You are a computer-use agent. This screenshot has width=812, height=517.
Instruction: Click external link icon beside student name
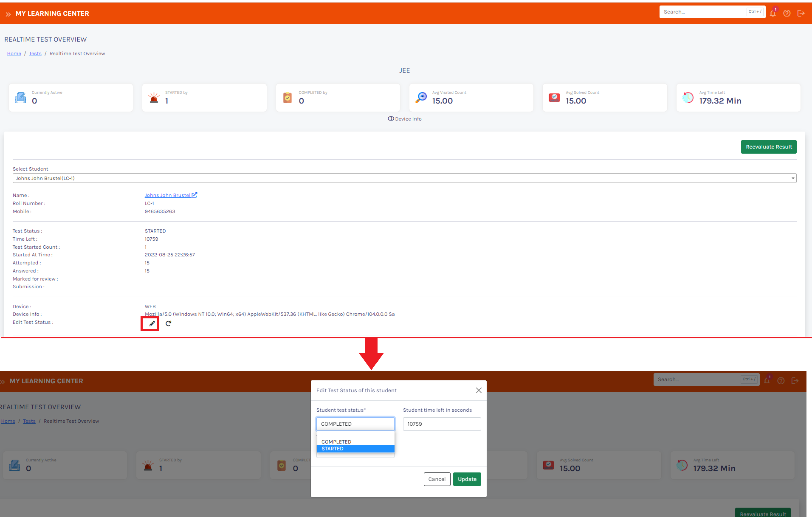click(x=195, y=195)
